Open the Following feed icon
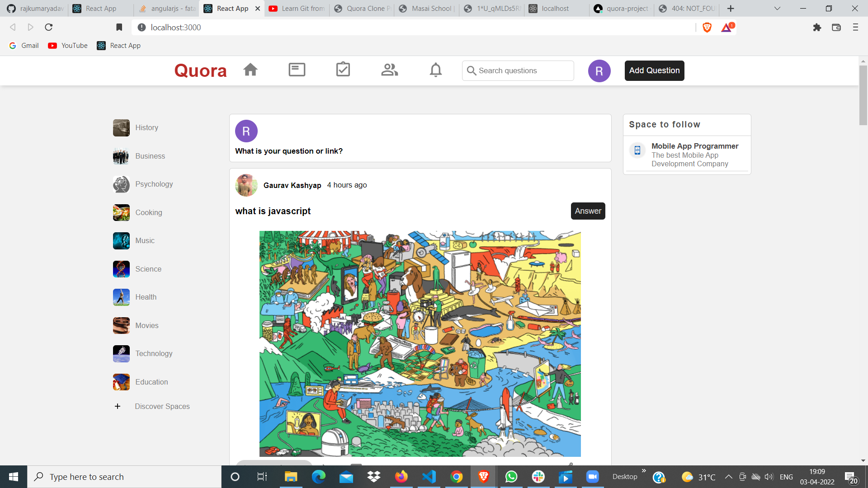This screenshot has width=868, height=488. click(x=297, y=70)
